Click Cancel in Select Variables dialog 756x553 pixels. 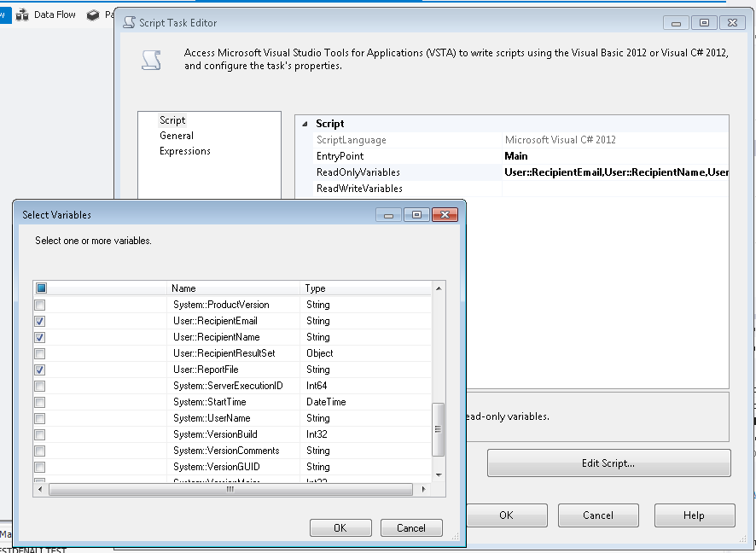pos(411,528)
